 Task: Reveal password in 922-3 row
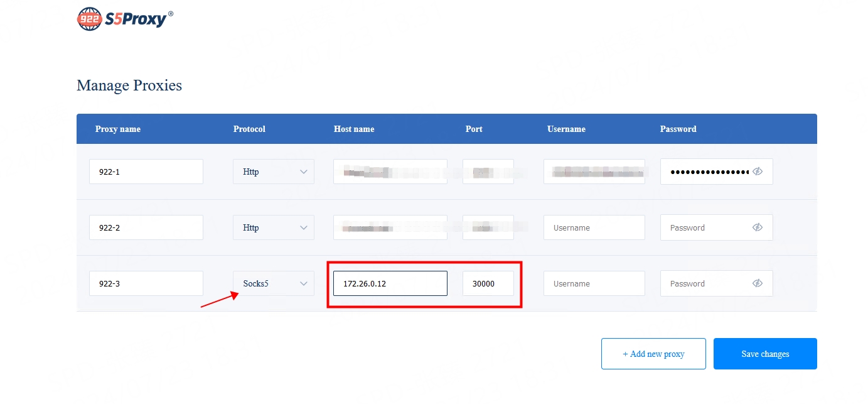tap(758, 283)
